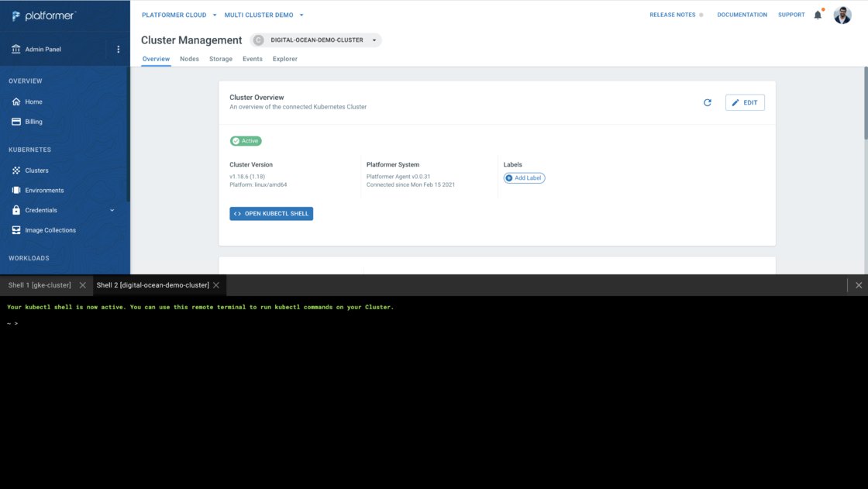Click the kubectl shell active message
This screenshot has width=868, height=489.
coord(201,307)
